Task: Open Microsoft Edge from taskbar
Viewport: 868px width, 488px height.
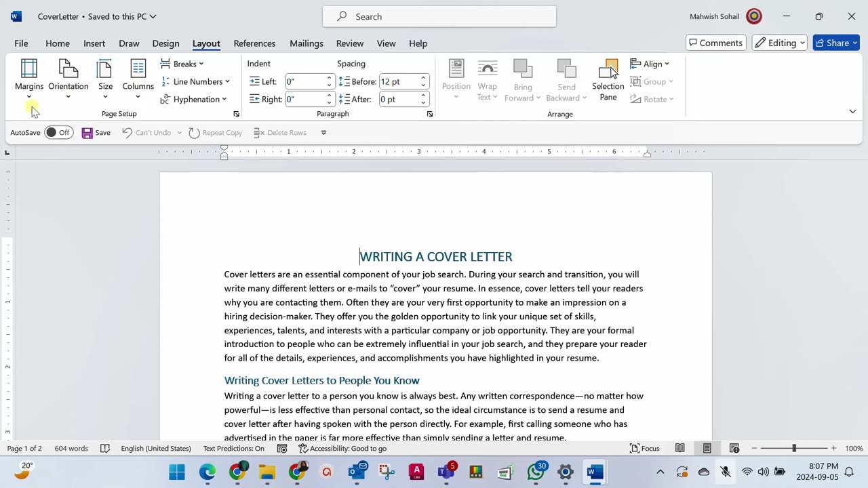Action: point(208,472)
